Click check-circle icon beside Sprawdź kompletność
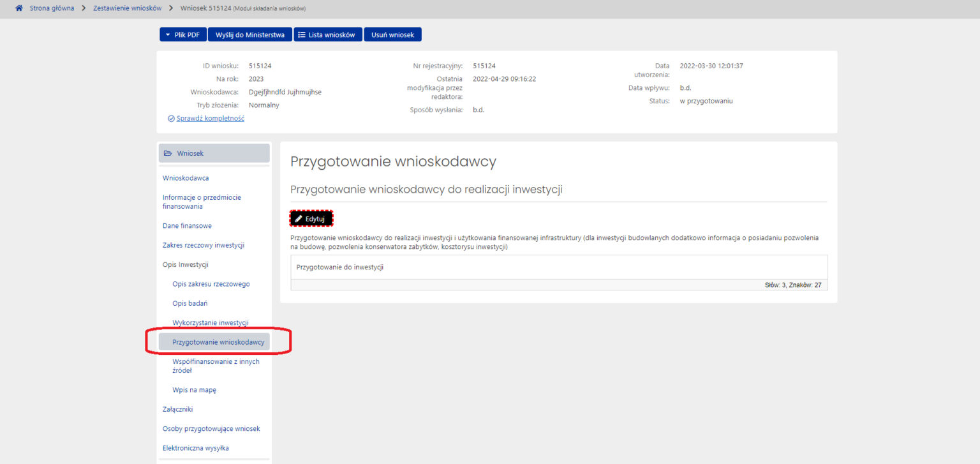The width and height of the screenshot is (980, 464). click(171, 119)
